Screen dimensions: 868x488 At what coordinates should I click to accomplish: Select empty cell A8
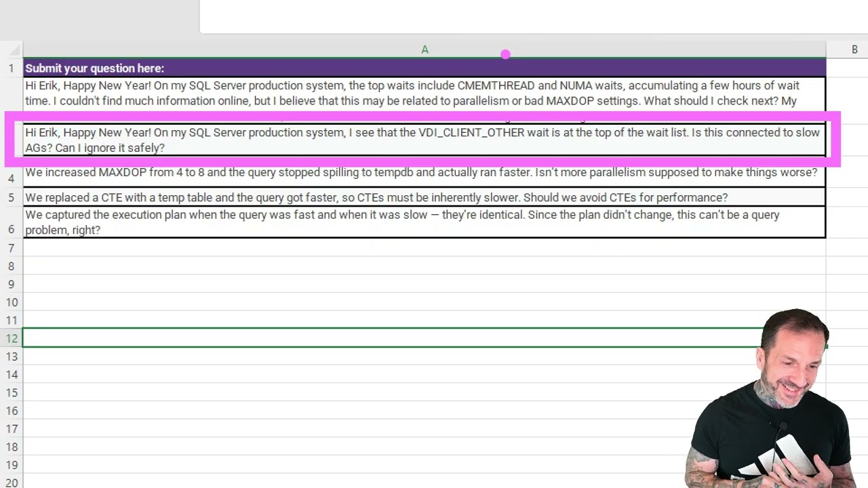click(425, 266)
